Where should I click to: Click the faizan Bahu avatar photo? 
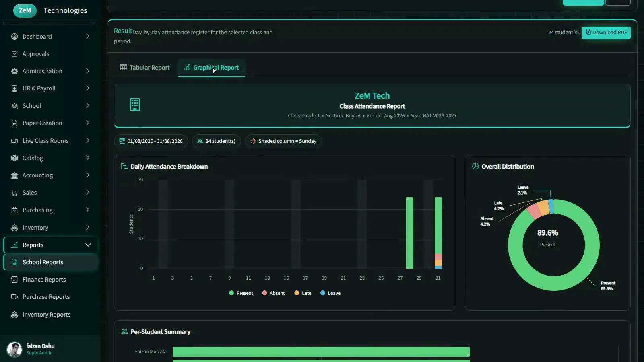tap(14, 350)
